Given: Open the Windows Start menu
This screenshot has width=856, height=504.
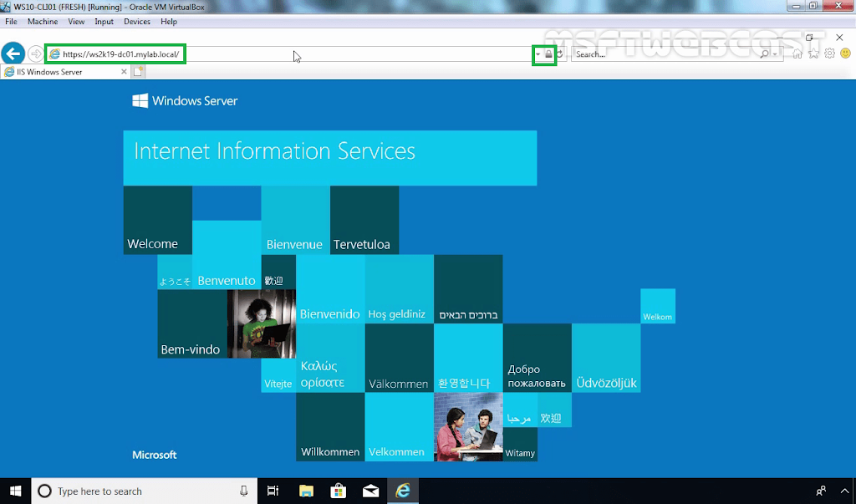Looking at the screenshot, I should click(x=15, y=491).
